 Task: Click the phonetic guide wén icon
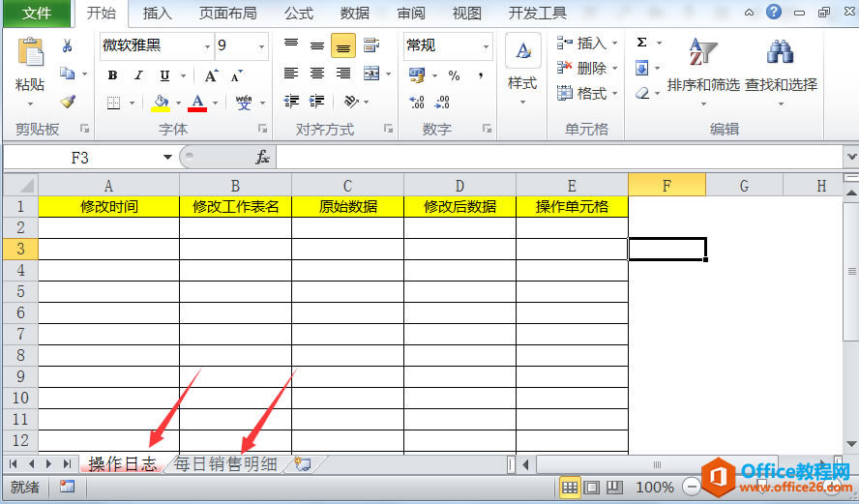coord(244,103)
